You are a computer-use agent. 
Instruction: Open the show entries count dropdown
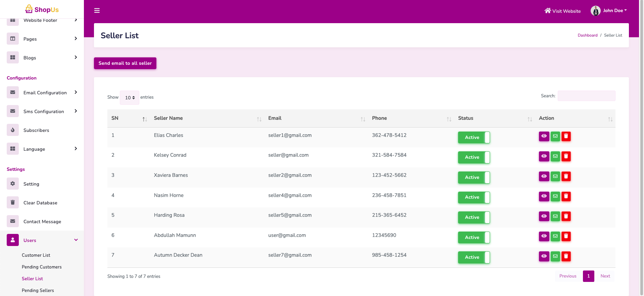pos(130,98)
